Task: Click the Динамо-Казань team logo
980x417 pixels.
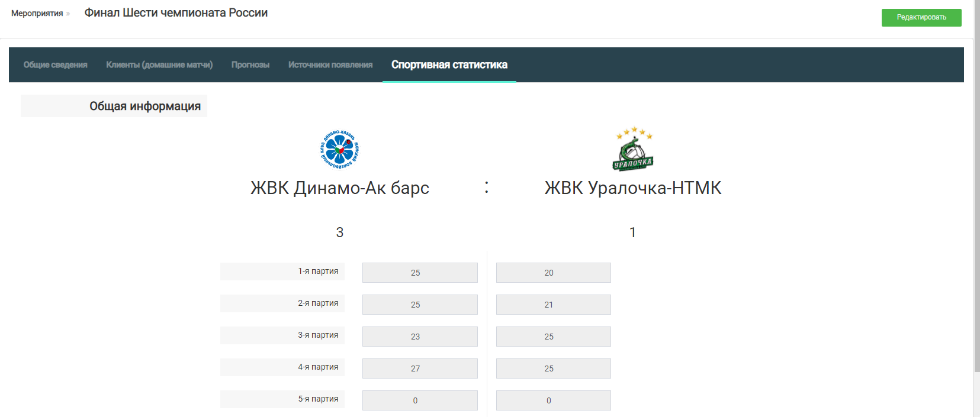Action: (x=339, y=150)
